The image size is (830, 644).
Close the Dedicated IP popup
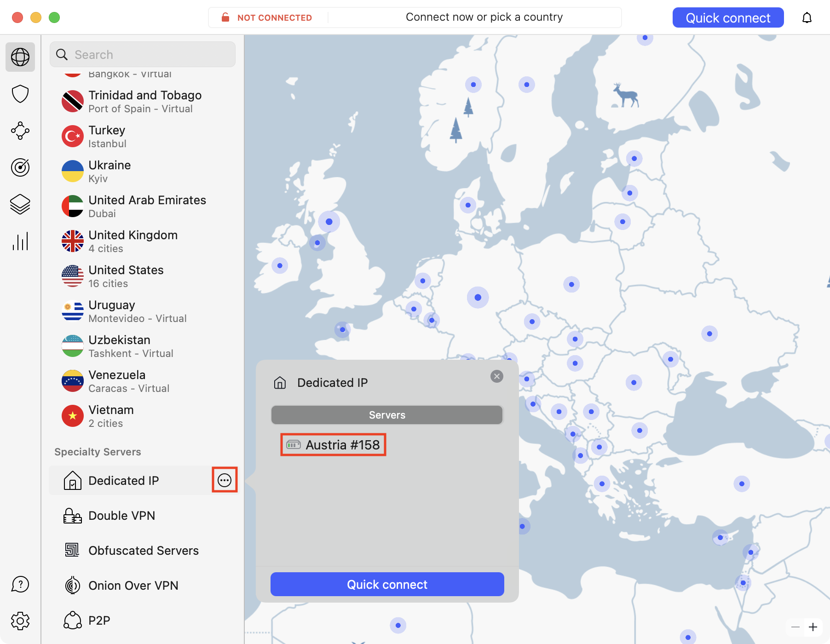click(497, 376)
